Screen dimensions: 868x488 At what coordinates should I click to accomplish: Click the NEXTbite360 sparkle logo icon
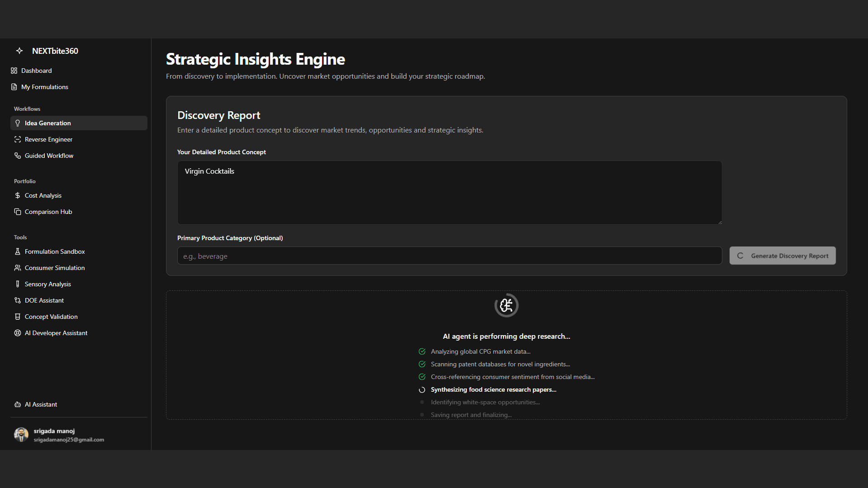(x=19, y=51)
